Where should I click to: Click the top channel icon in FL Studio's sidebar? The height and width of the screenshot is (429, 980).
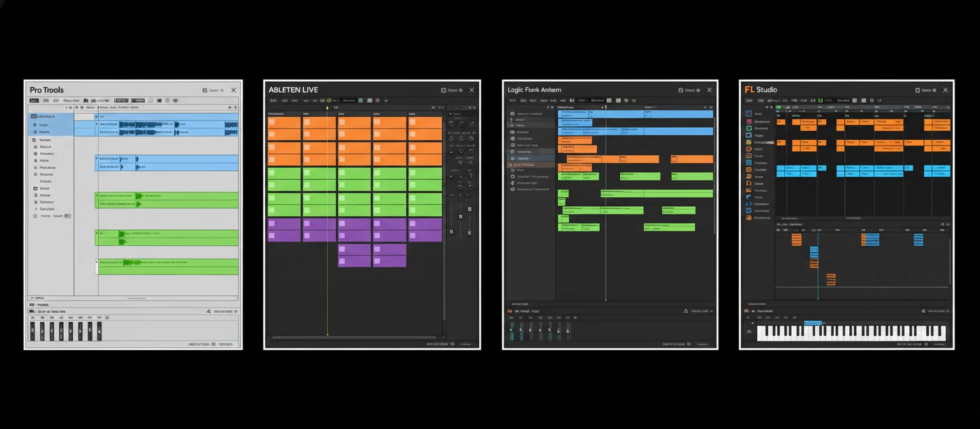(749, 114)
